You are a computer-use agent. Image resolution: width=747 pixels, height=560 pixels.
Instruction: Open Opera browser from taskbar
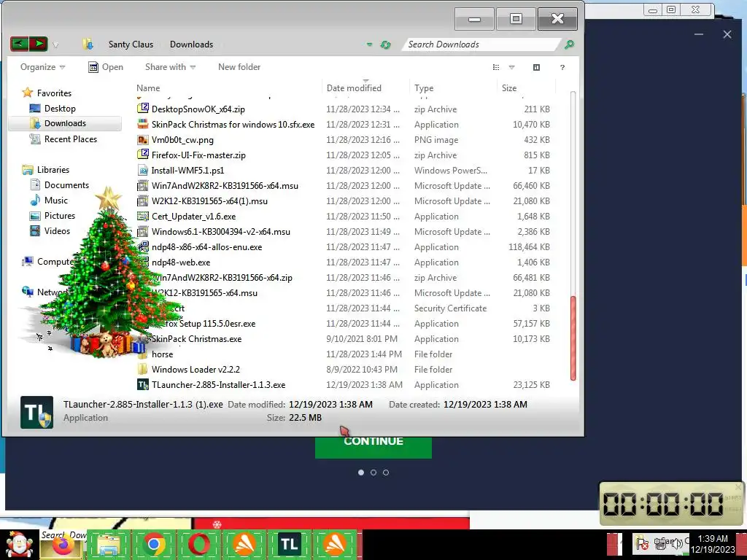[198, 545]
